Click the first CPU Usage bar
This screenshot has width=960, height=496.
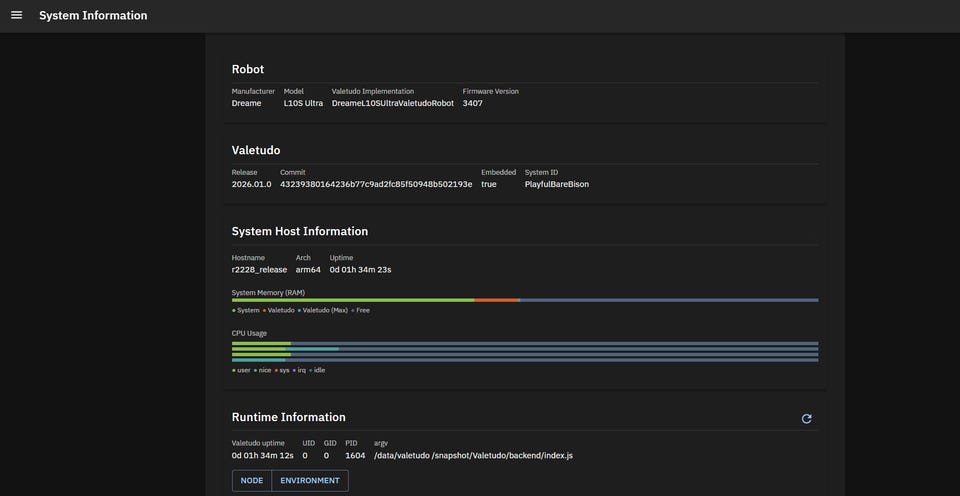525,343
